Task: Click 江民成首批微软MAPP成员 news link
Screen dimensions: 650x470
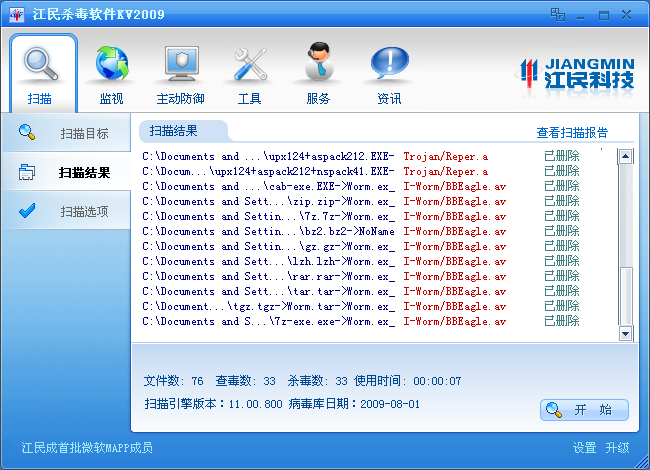Action: click(87, 448)
